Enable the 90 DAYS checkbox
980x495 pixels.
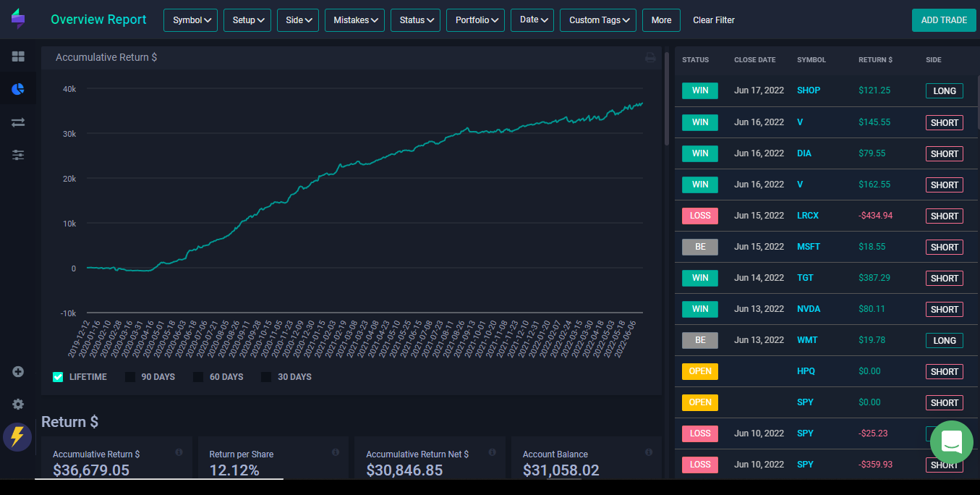130,377
